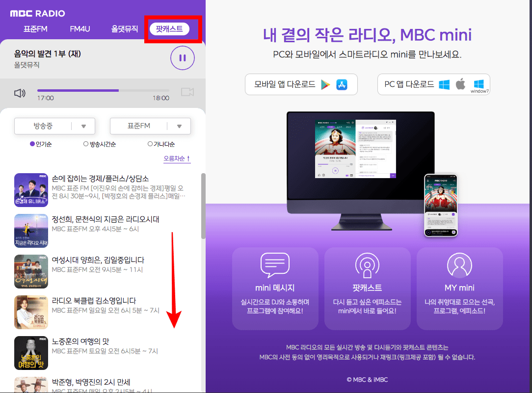The height and width of the screenshot is (393, 532).
Task: Download the PC app via Windows logo
Action: point(444,84)
